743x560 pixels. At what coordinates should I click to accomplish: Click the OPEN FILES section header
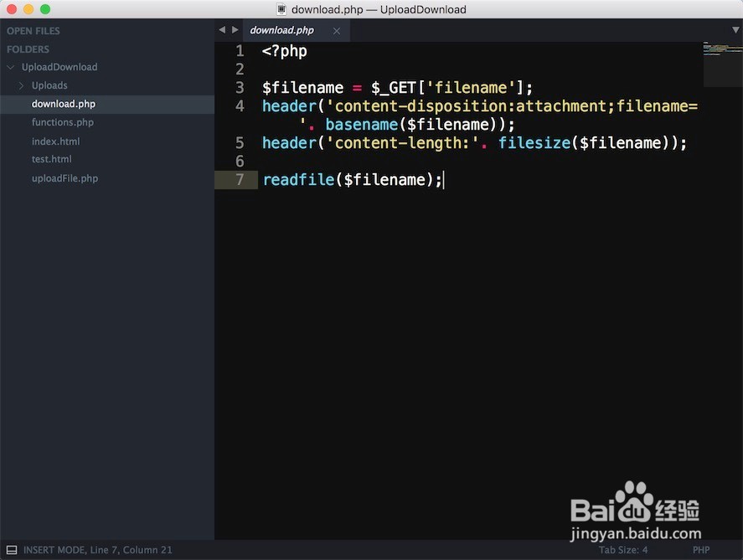(x=33, y=31)
